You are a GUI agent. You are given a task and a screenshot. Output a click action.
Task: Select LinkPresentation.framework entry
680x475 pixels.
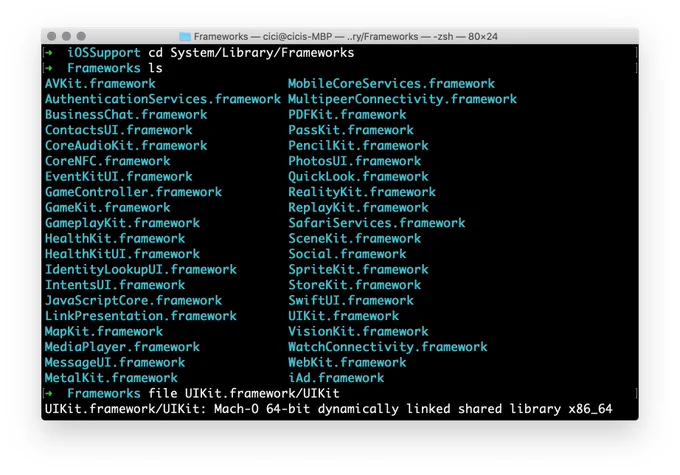[x=141, y=316]
